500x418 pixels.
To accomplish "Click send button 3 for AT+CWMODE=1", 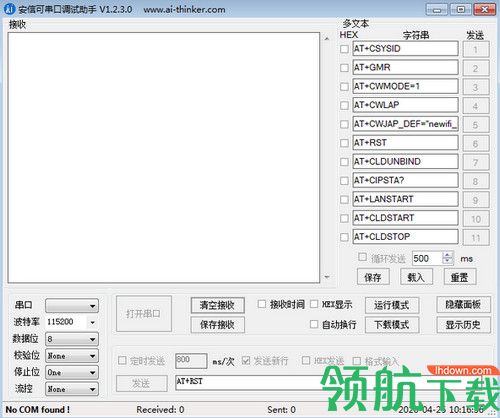I will point(476,87).
